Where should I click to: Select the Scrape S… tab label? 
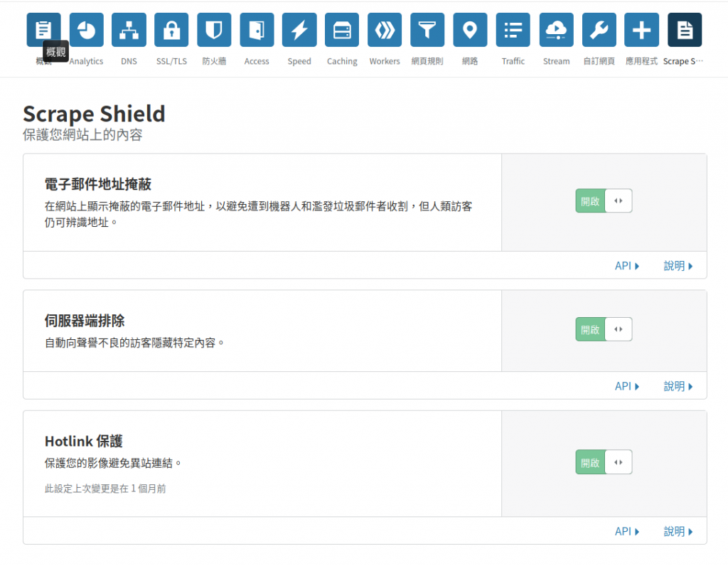click(683, 61)
